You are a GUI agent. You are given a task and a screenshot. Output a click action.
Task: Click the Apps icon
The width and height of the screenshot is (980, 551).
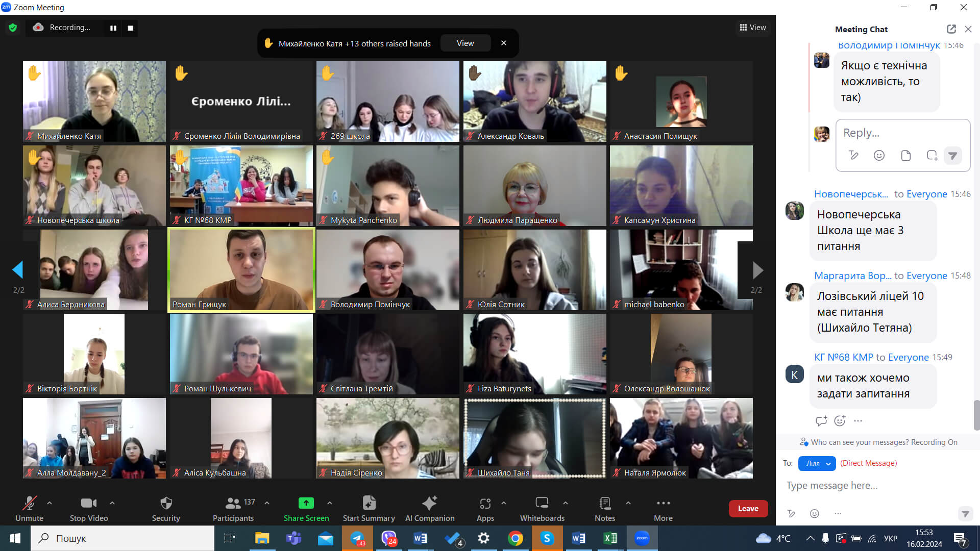[485, 504]
